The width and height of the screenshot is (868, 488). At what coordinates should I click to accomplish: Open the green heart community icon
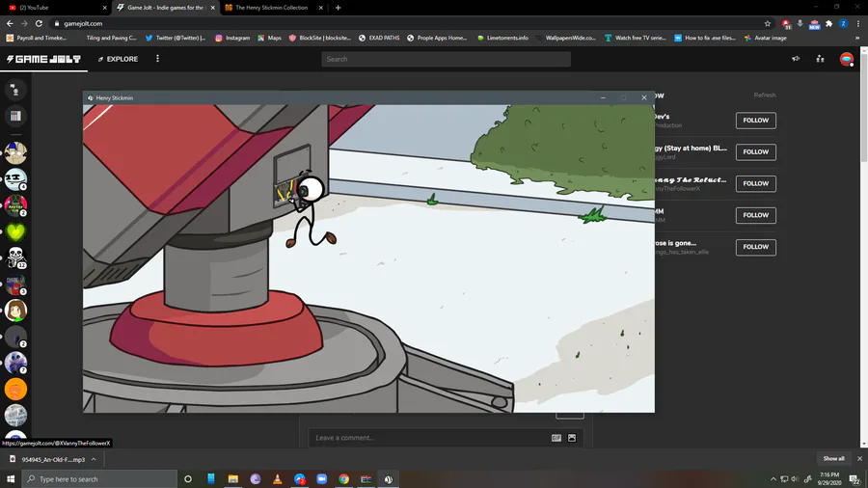[15, 231]
